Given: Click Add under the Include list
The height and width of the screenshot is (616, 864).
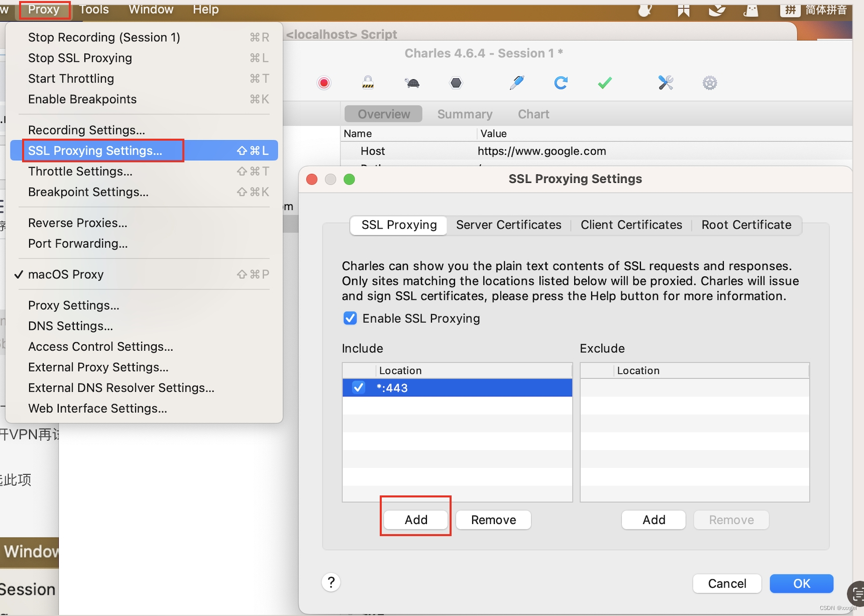Looking at the screenshot, I should click(415, 520).
